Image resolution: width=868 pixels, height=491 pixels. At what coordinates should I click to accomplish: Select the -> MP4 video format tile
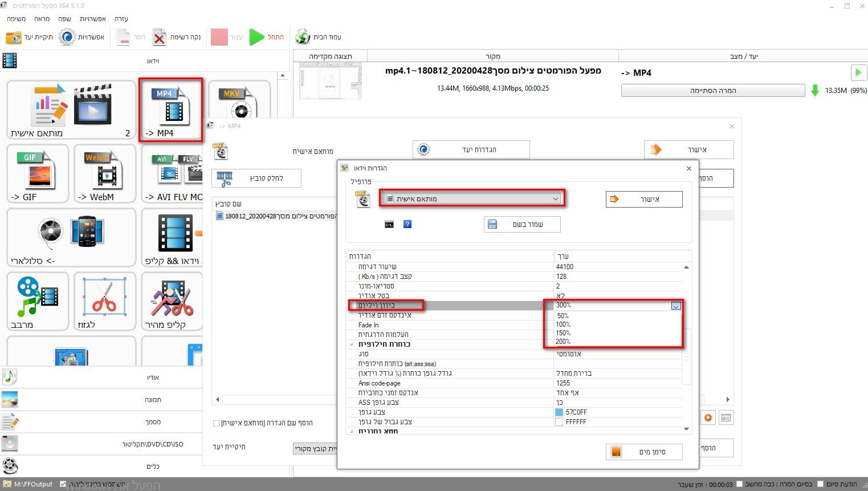(171, 110)
